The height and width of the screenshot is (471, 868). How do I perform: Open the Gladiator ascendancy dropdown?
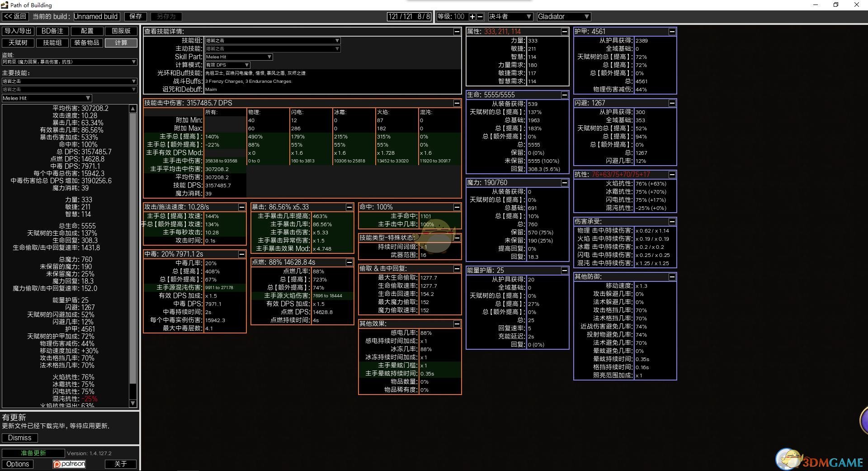[x=563, y=17]
